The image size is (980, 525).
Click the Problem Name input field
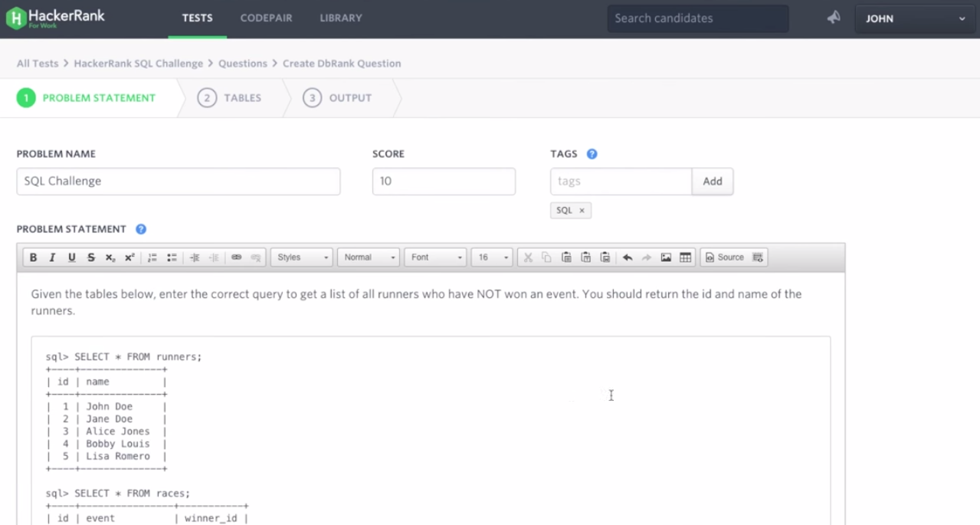179,182
